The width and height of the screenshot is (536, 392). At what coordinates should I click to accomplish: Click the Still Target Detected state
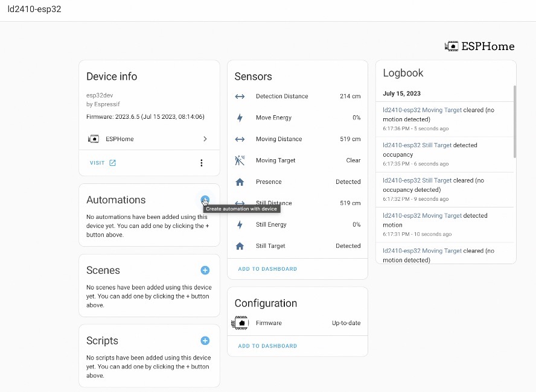[348, 246]
